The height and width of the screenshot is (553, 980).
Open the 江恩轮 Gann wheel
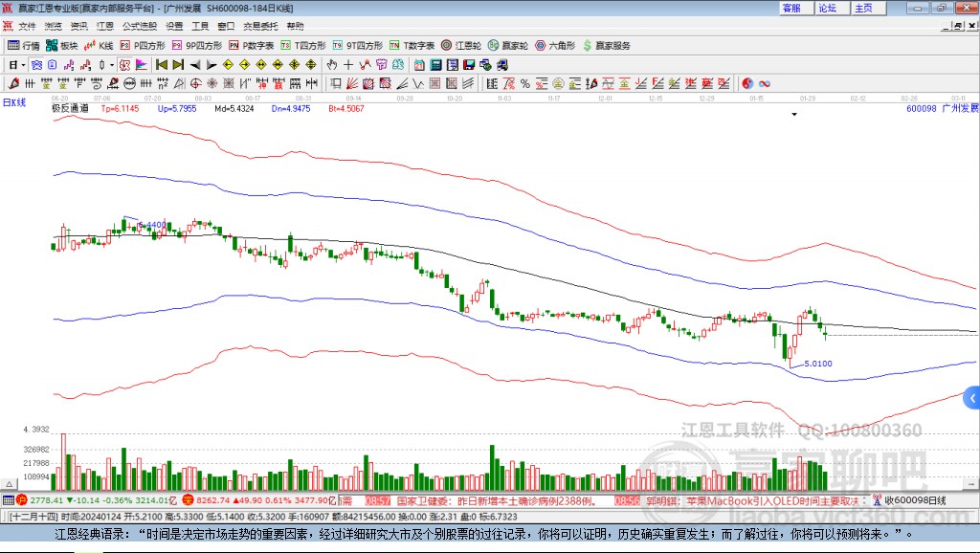461,46
